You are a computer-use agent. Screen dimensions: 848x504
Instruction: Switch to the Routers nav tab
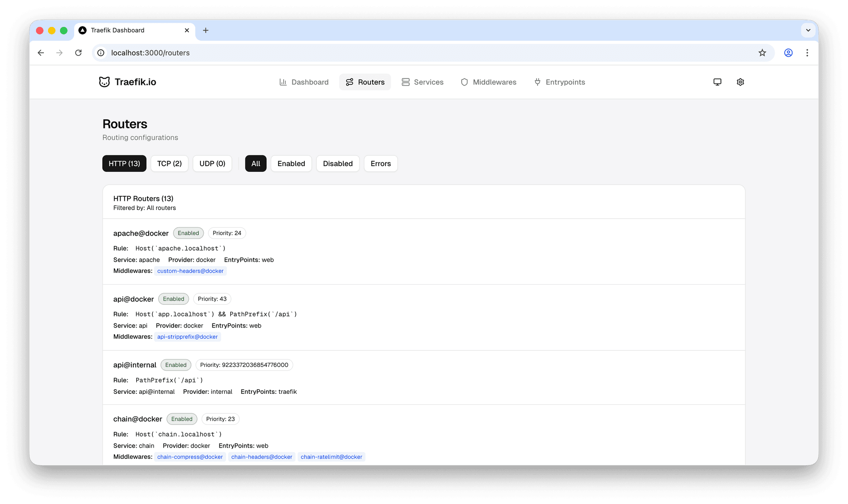tap(365, 82)
